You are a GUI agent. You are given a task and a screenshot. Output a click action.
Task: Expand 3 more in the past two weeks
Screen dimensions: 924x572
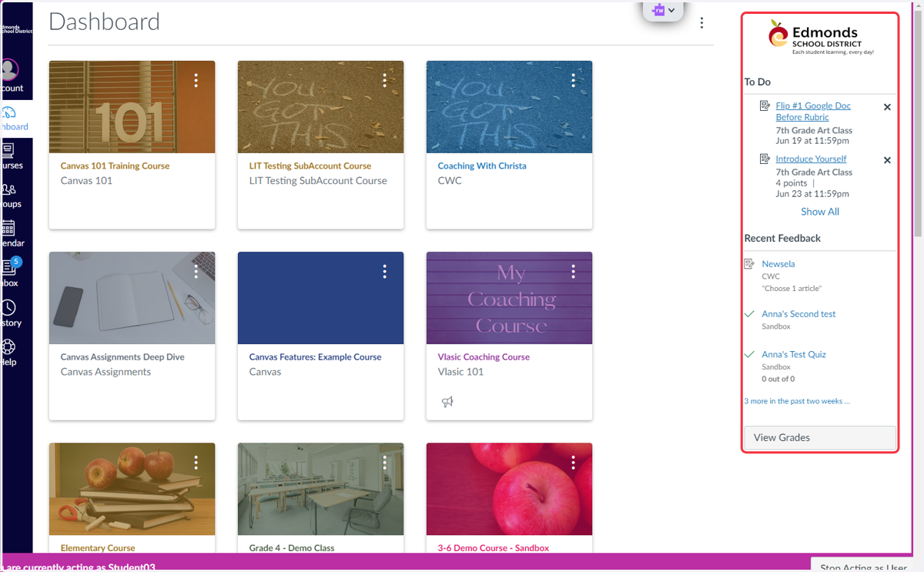[797, 401]
